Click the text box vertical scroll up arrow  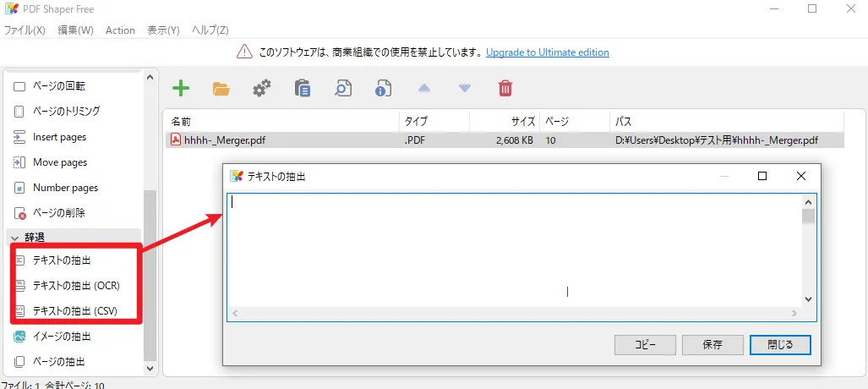(x=808, y=202)
